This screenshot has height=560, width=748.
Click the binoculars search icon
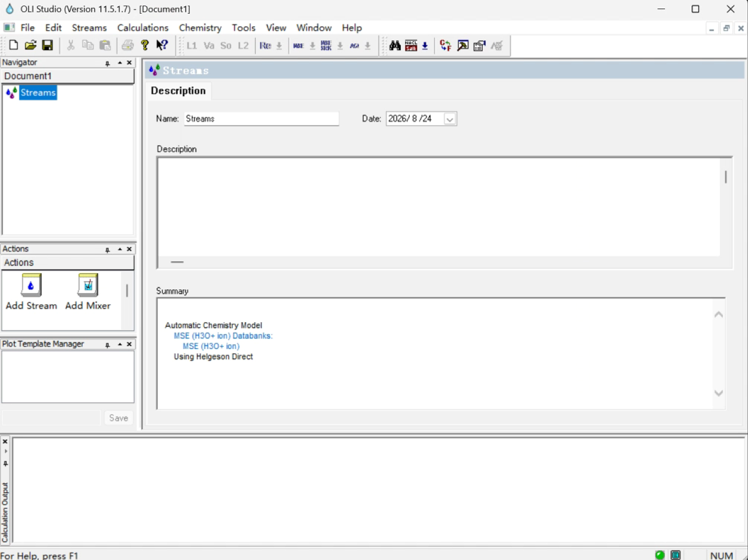pos(395,46)
